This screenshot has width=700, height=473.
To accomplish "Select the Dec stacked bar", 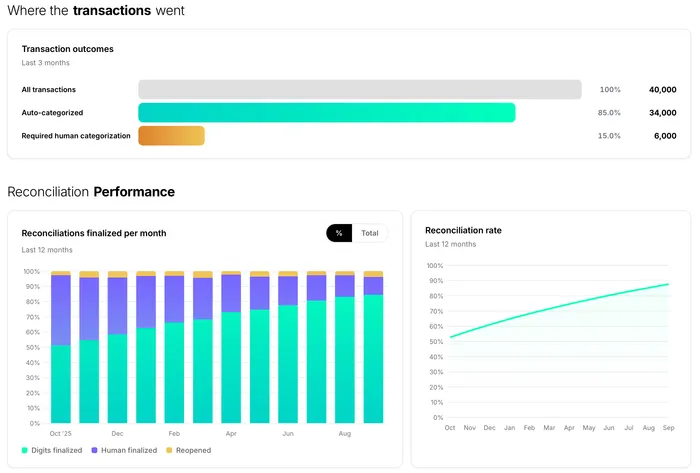I will tap(117, 347).
